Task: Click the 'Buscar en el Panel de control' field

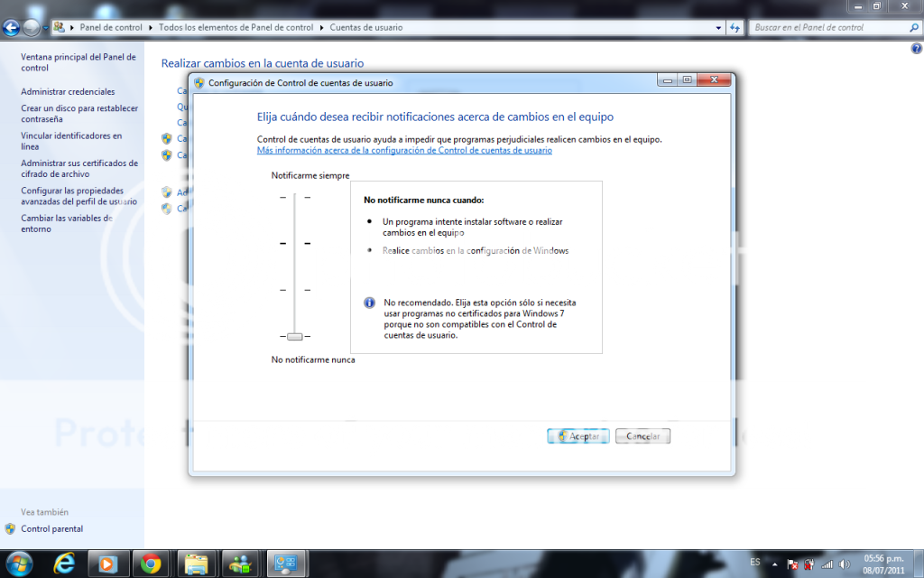Action: click(836, 28)
